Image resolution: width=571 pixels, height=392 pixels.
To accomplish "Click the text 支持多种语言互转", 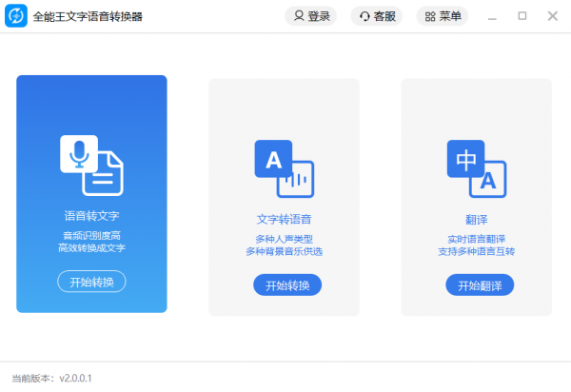I will pos(477,251).
